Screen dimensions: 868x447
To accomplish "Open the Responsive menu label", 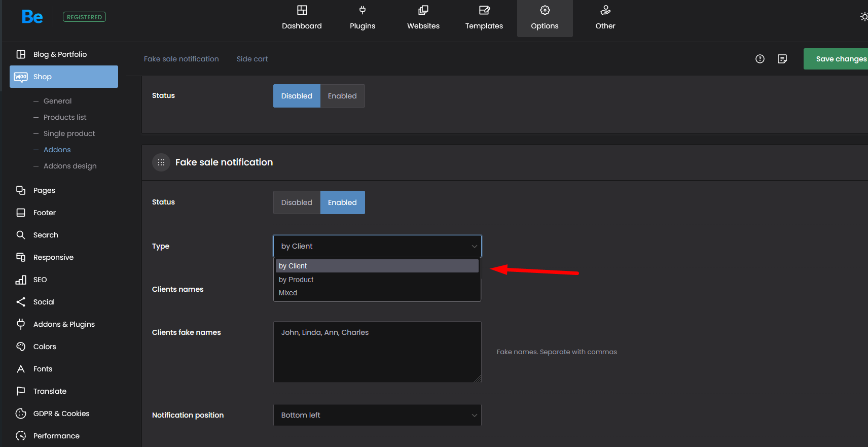I will 53,257.
